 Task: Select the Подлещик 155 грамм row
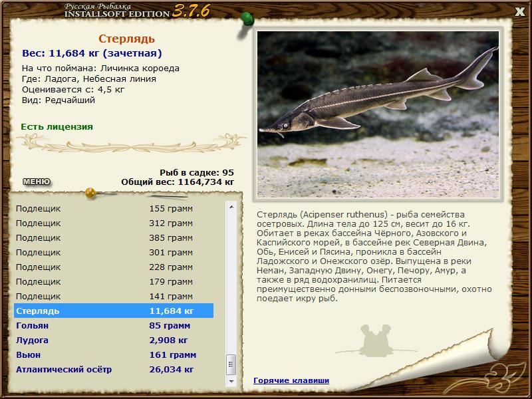click(114, 208)
